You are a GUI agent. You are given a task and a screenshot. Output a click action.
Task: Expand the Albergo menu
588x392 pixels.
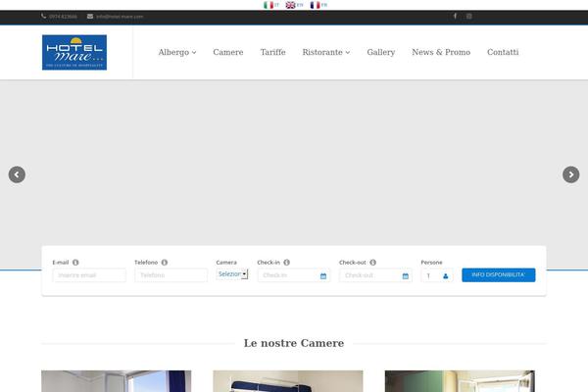[177, 52]
